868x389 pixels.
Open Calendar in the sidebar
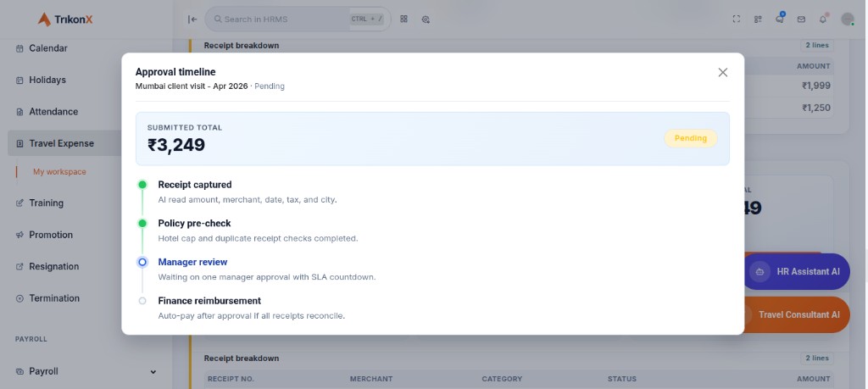pyautogui.click(x=48, y=48)
